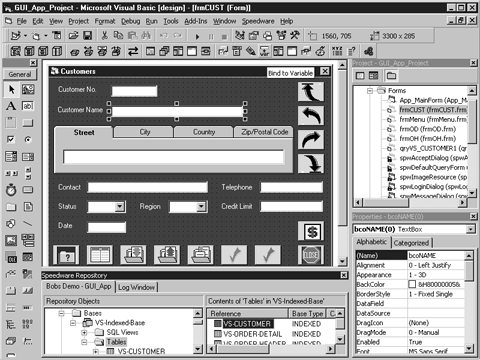Select App_MainForm in the Project tree
Image resolution: width=480 pixels, height=360 pixels.
(433, 100)
